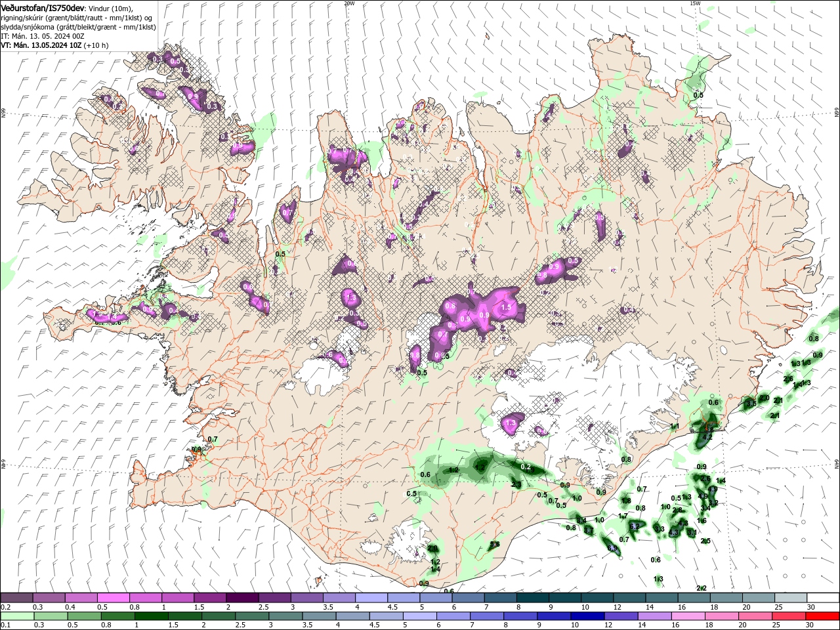Click the 'IT: Mán. 13. 05. 2024 00Z' line
840x630 pixels.
[43, 36]
